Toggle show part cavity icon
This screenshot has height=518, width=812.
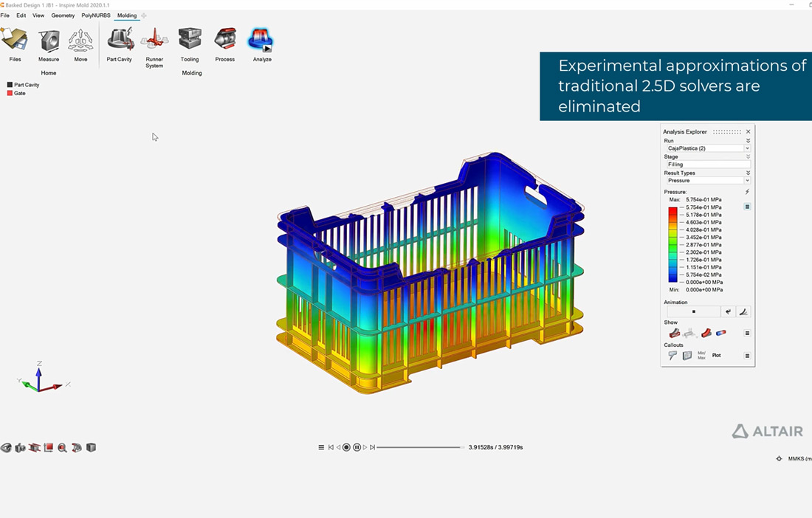(674, 334)
